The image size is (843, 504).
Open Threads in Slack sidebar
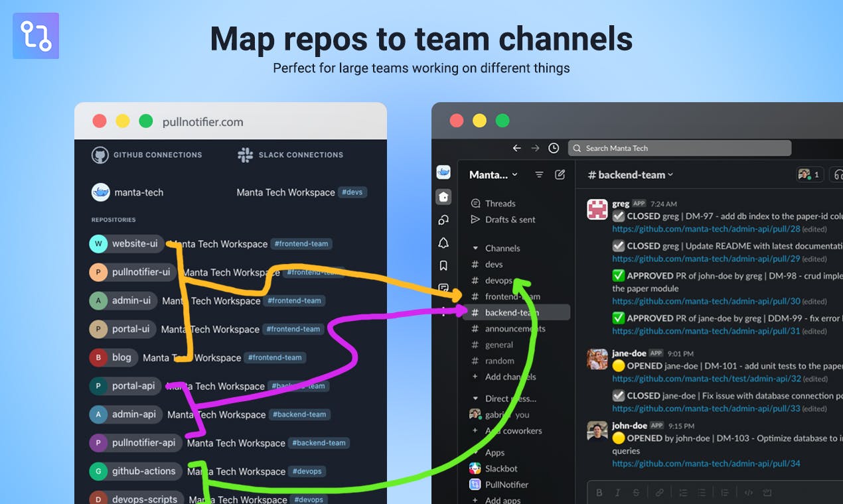click(493, 204)
